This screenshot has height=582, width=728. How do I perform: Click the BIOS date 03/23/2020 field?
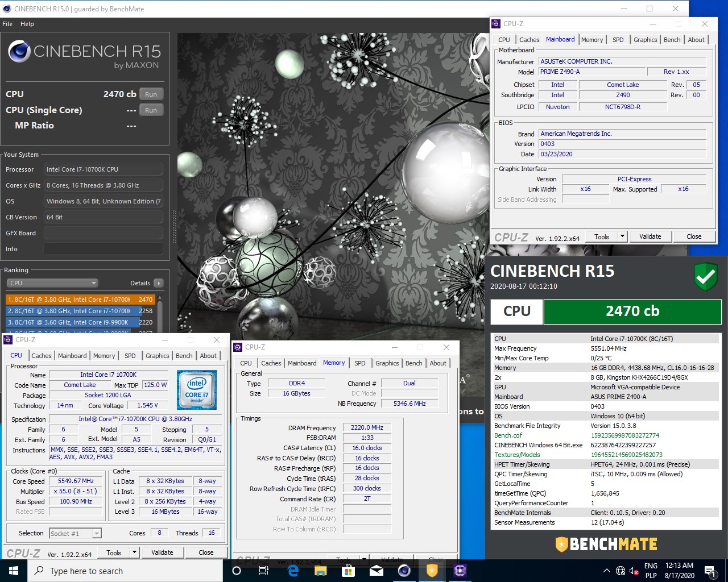point(623,154)
